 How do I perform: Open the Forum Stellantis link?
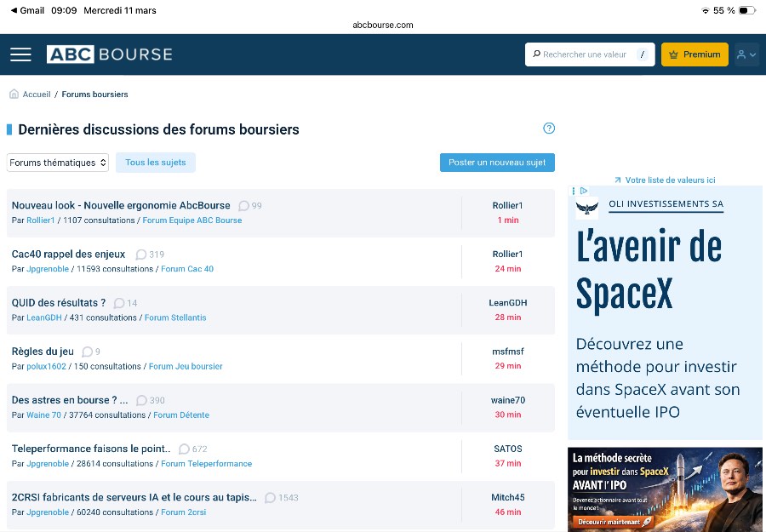(x=175, y=317)
